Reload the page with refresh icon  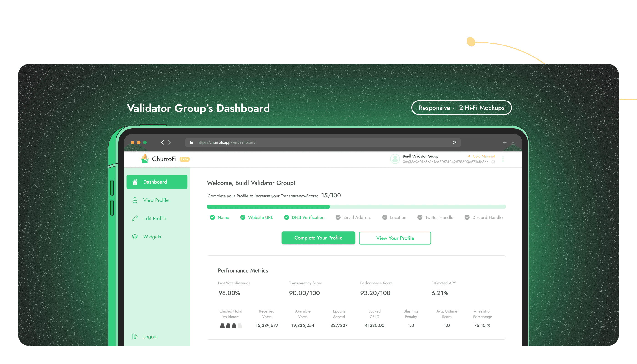pyautogui.click(x=455, y=142)
